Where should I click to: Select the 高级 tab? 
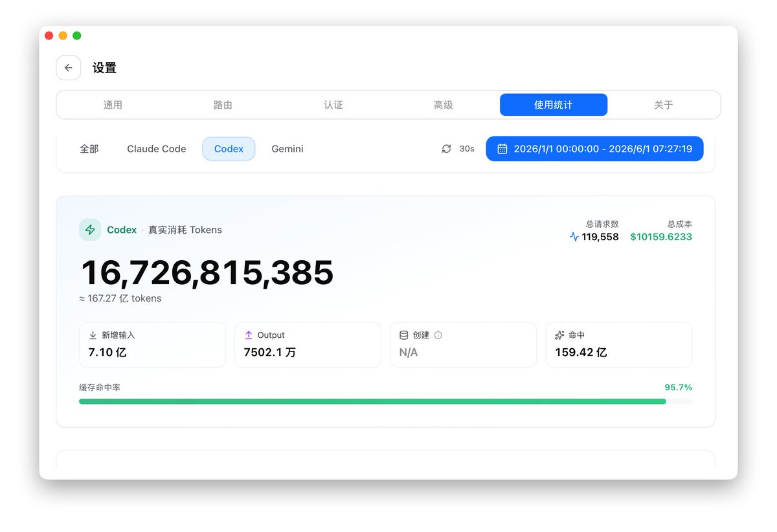(x=443, y=105)
